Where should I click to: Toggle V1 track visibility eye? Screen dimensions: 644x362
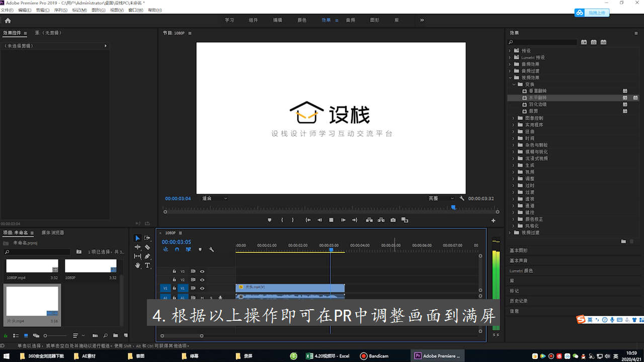pyautogui.click(x=202, y=288)
